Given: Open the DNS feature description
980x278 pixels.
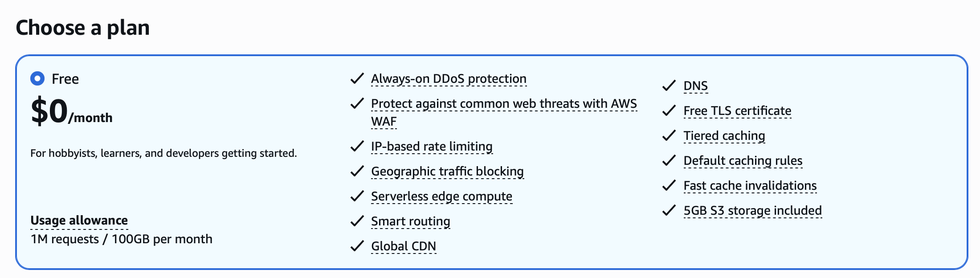Looking at the screenshot, I should click(695, 86).
